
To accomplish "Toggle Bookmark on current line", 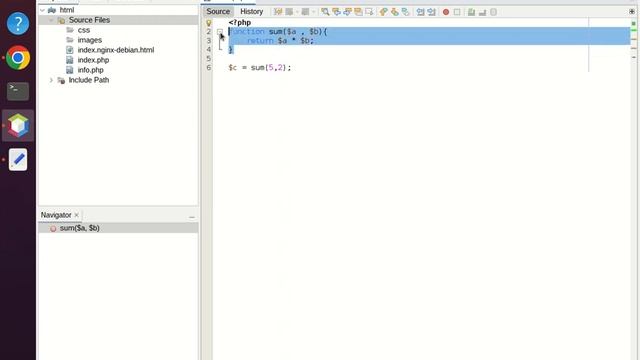I will [x=405, y=12].
